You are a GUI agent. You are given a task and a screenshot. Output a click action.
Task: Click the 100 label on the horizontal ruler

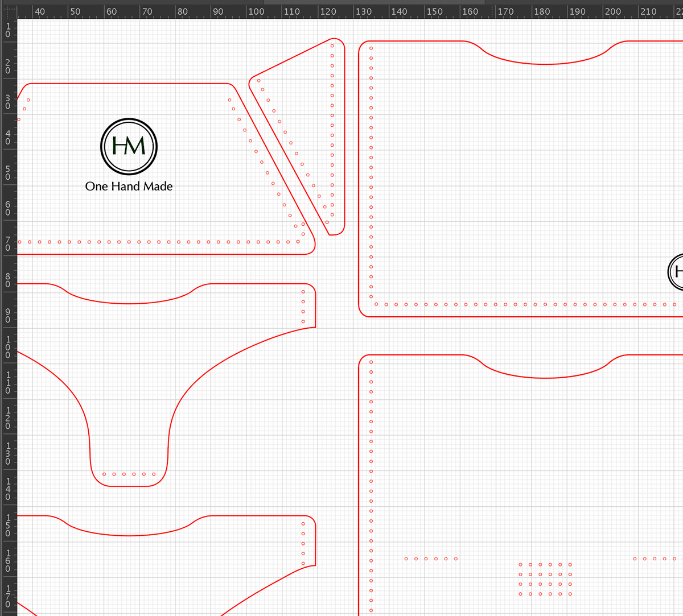point(256,11)
